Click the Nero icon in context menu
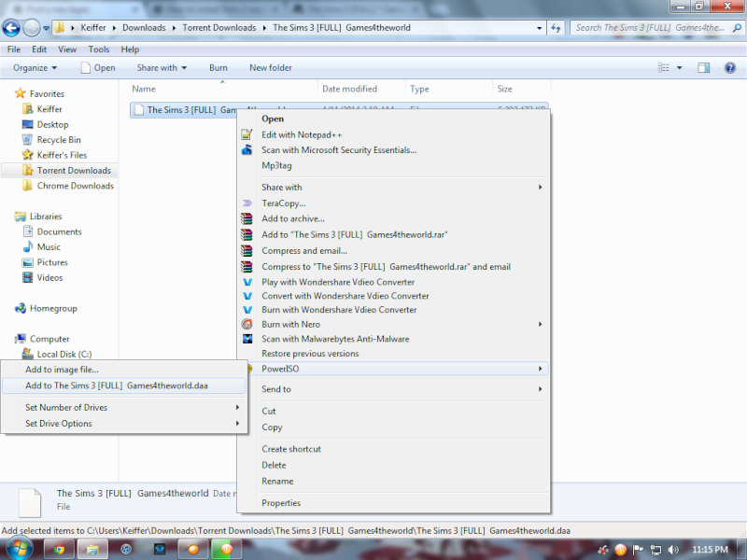Image resolution: width=747 pixels, height=560 pixels. click(x=247, y=324)
